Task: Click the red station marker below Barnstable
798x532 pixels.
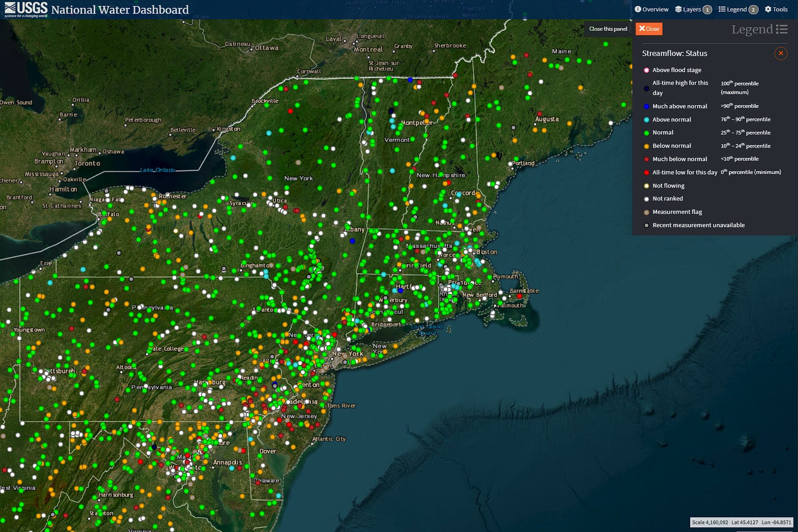Action: (519, 297)
